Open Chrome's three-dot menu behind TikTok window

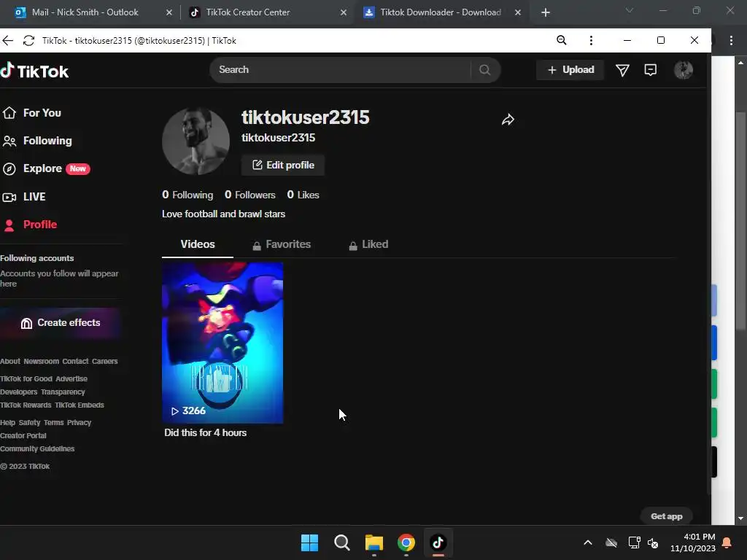click(731, 41)
